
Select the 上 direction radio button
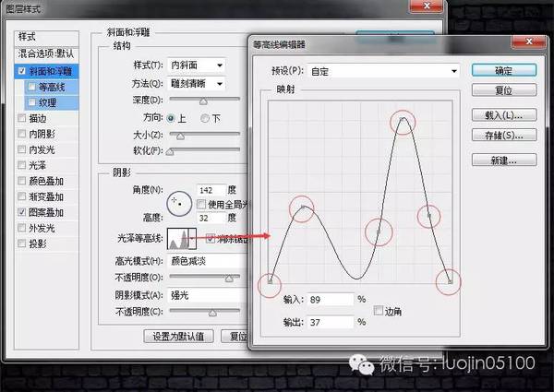171,118
